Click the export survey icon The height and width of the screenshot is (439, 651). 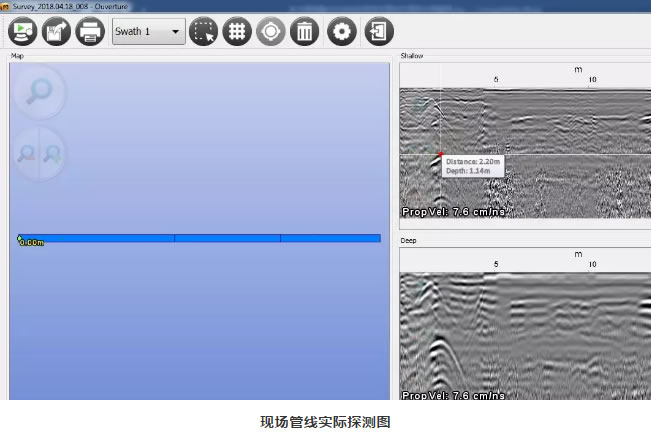[56, 31]
